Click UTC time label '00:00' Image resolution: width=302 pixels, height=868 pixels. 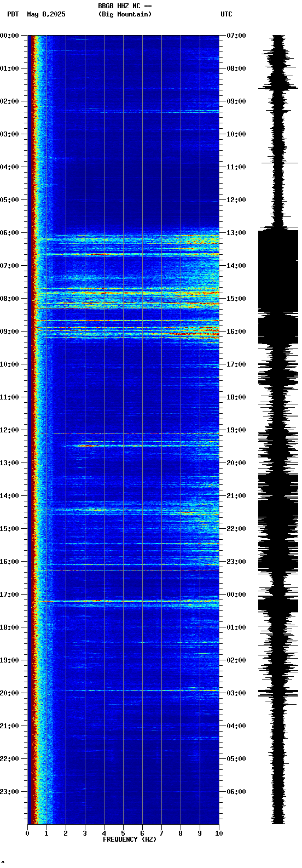(x=236, y=595)
